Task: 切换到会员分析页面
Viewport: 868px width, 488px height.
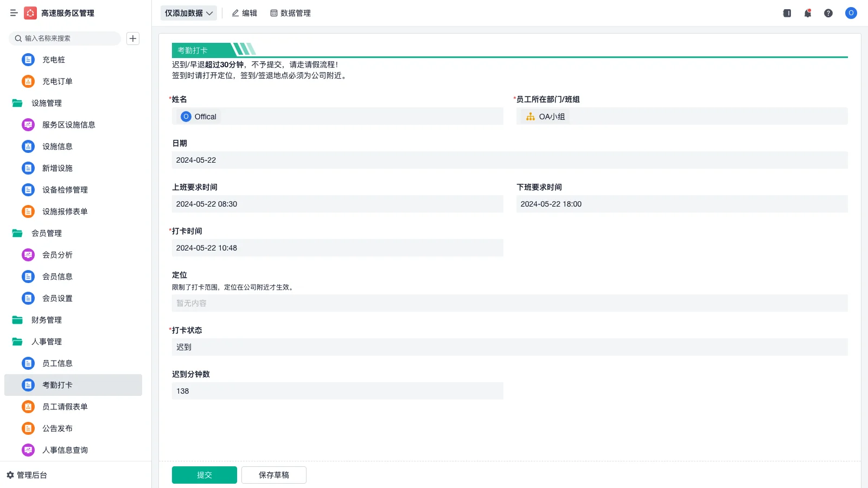Action: point(58,254)
